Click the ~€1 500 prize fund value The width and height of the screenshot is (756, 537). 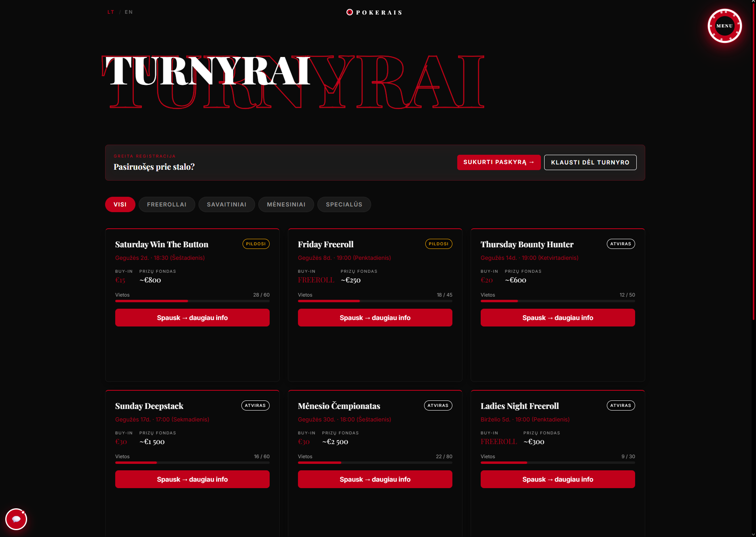(x=152, y=442)
